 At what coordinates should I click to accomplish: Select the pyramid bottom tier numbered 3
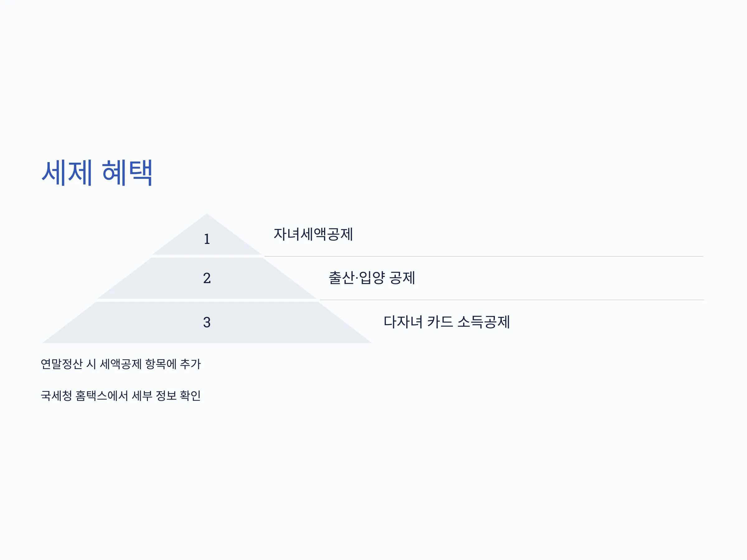click(x=207, y=322)
